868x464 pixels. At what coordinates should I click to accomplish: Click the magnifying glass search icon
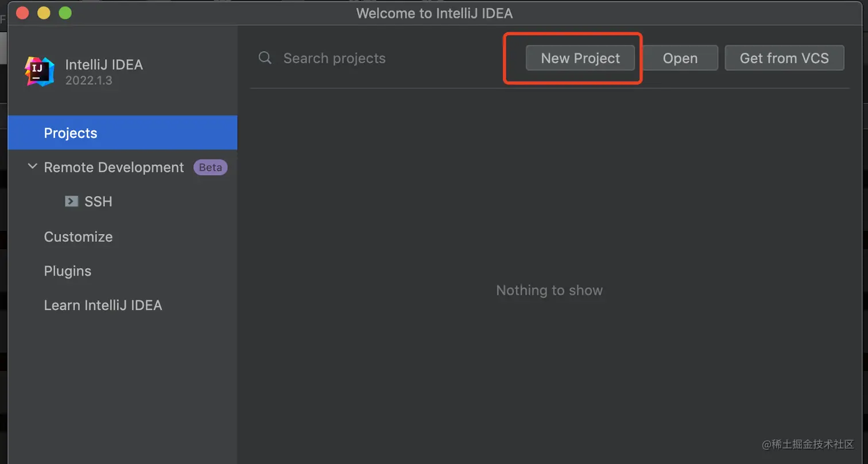tap(265, 58)
